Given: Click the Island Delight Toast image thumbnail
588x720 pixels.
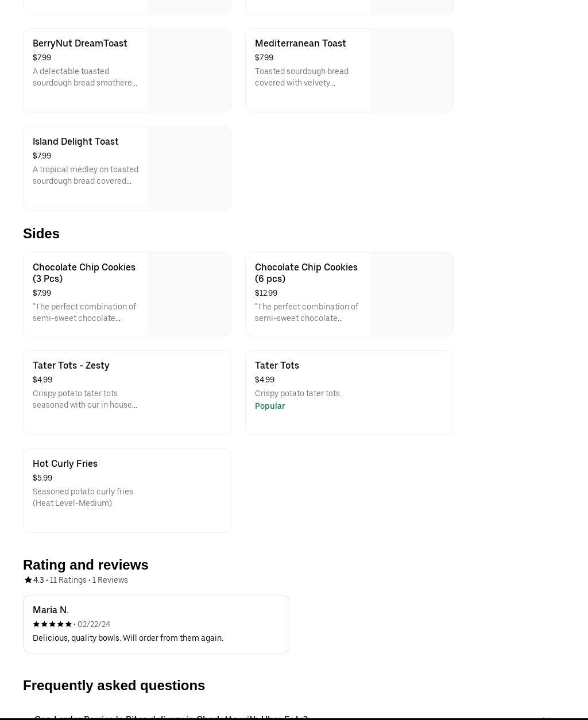Looking at the screenshot, I should point(189,168).
